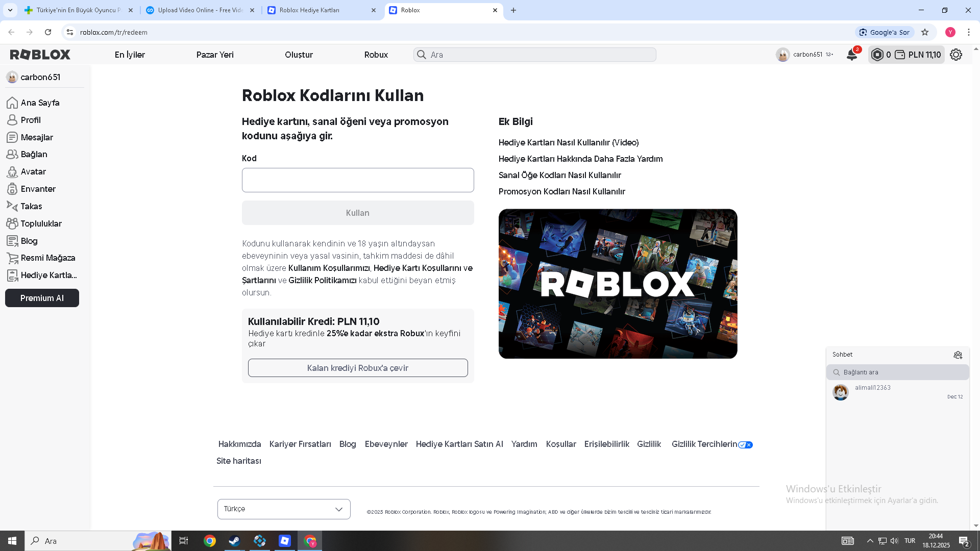This screenshot has width=980, height=551.
Task: Open Gizlilik Politikamızı link
Action: click(x=323, y=280)
